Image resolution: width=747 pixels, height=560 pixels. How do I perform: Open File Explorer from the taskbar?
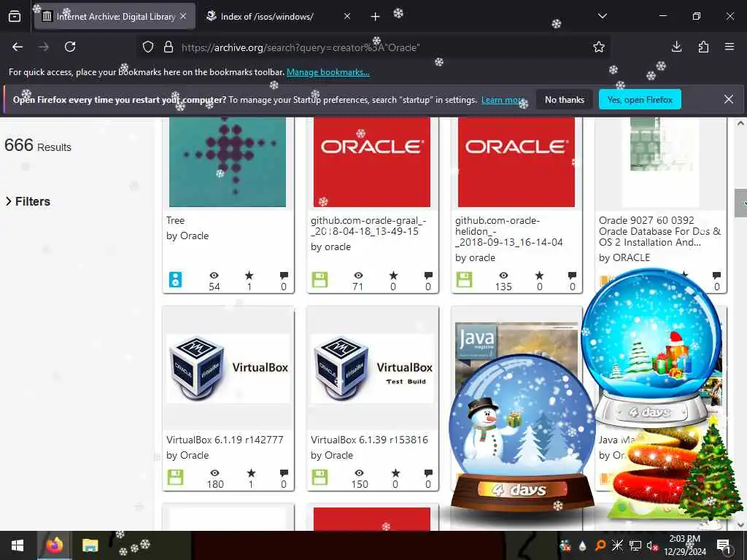pyautogui.click(x=90, y=545)
